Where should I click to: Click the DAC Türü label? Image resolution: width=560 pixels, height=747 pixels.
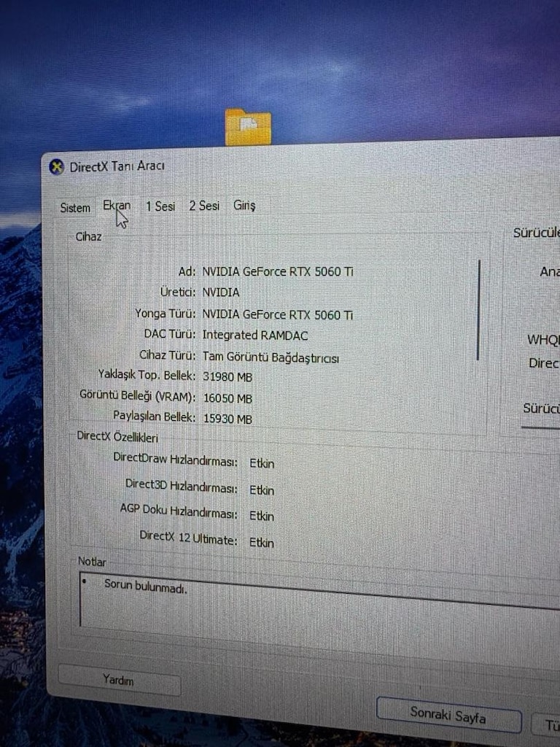[x=170, y=334]
